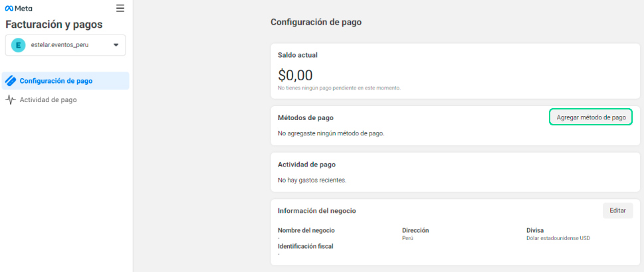Go to Actividad de pago in sidebar
The width and height of the screenshot is (644, 272).
click(x=48, y=100)
